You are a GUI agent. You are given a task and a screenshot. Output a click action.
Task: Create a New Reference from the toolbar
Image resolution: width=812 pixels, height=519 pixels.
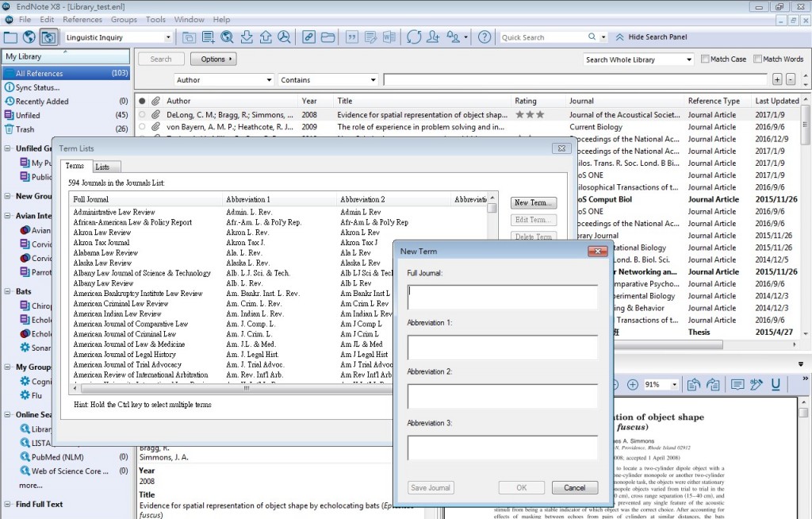pos(209,37)
